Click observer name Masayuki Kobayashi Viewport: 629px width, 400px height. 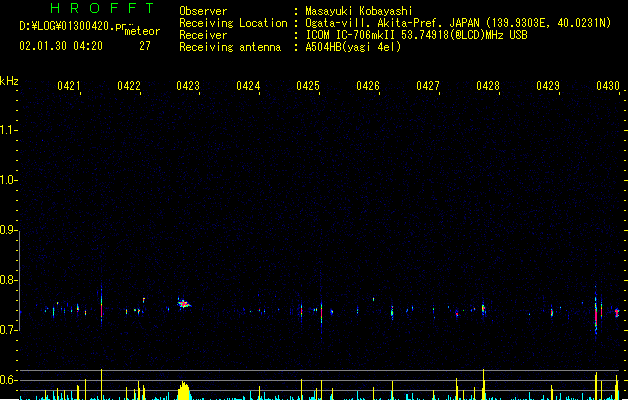pos(359,11)
